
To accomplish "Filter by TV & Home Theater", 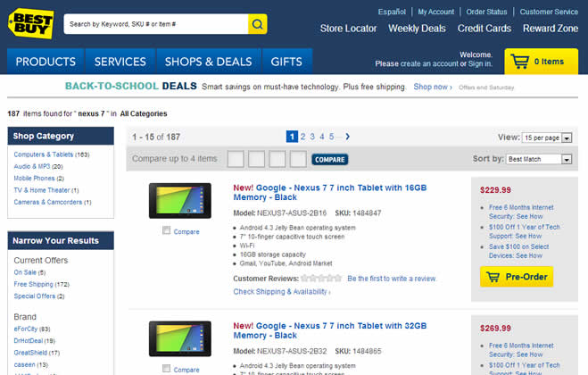I will pos(42,190).
